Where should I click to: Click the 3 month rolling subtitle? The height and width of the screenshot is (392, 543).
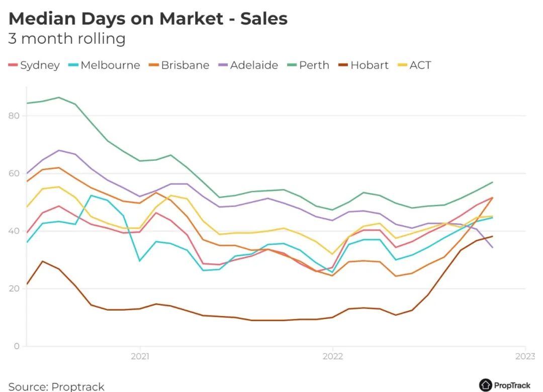coord(67,38)
